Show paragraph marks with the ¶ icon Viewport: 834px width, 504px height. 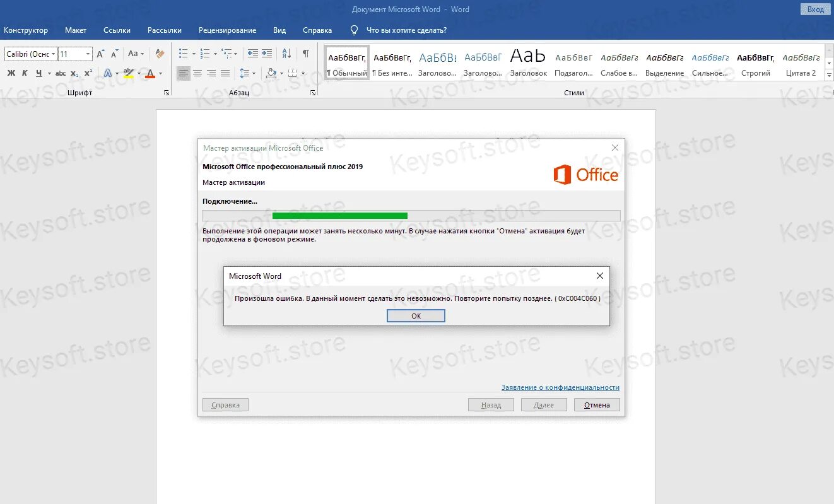pos(305,54)
